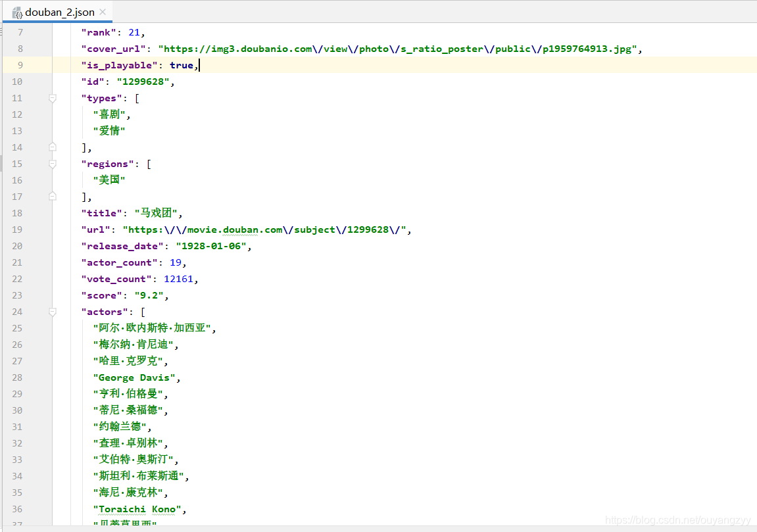Click the "url" key on line 19
The image size is (757, 532).
[95, 230]
